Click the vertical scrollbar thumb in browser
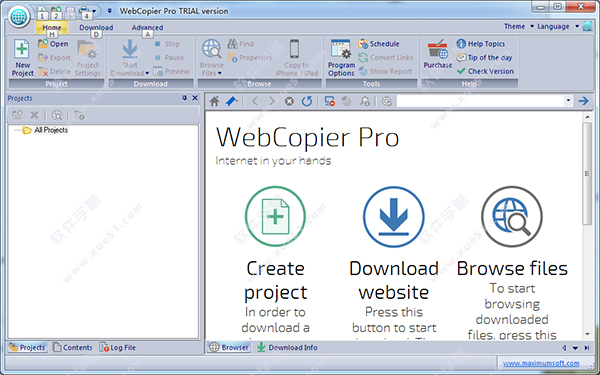 [587, 173]
